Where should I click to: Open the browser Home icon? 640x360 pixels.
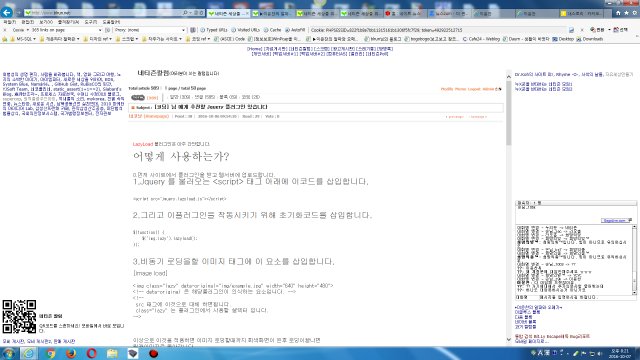click(x=618, y=13)
